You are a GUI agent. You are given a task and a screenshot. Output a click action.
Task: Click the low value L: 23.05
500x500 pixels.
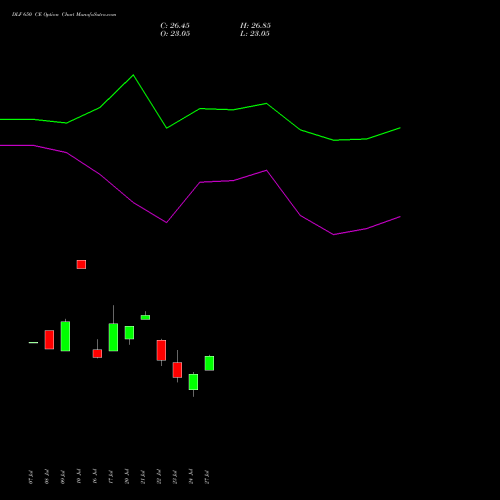(x=255, y=34)
